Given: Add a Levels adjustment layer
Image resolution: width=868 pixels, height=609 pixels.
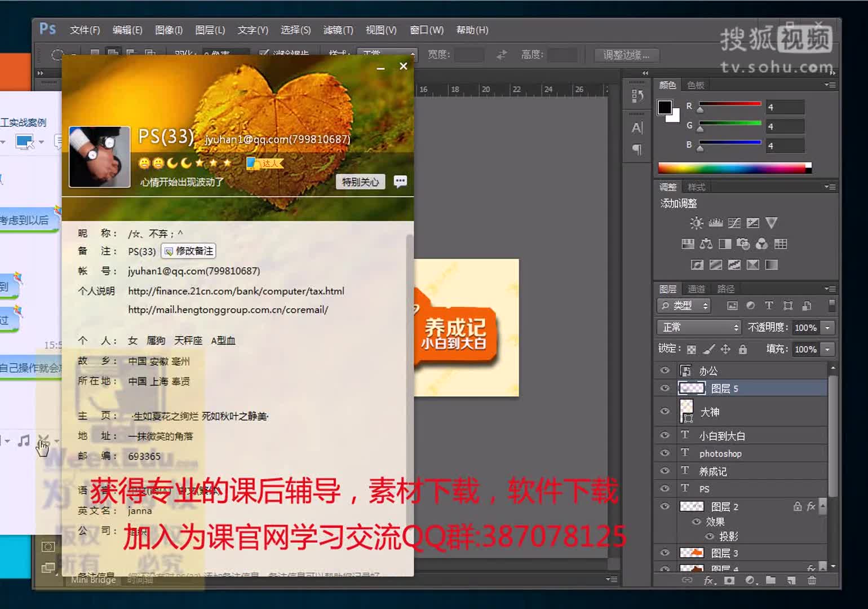Looking at the screenshot, I should [x=716, y=223].
